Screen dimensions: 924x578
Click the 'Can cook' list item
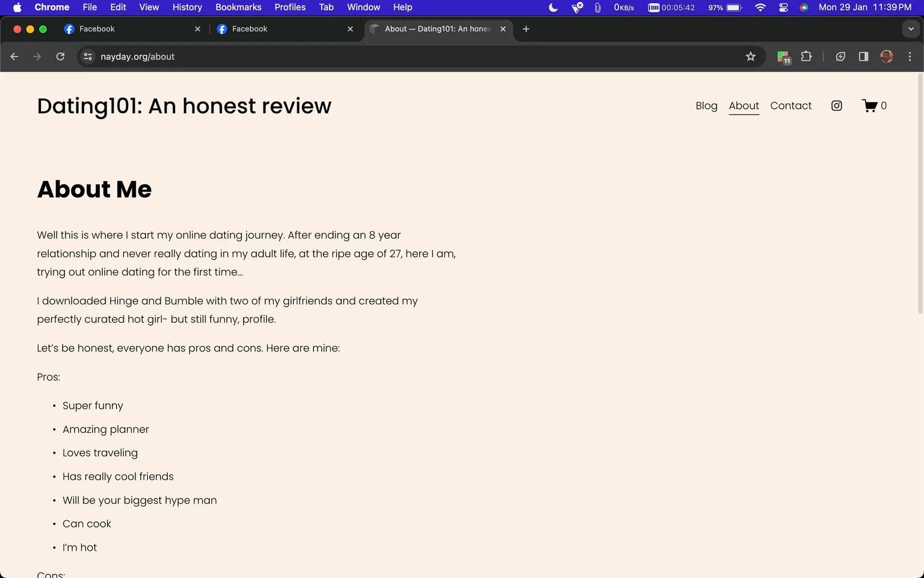click(x=87, y=524)
